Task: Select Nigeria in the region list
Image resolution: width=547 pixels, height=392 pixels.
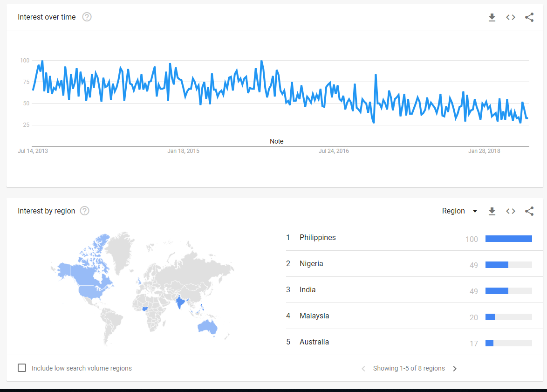Action: 311,264
